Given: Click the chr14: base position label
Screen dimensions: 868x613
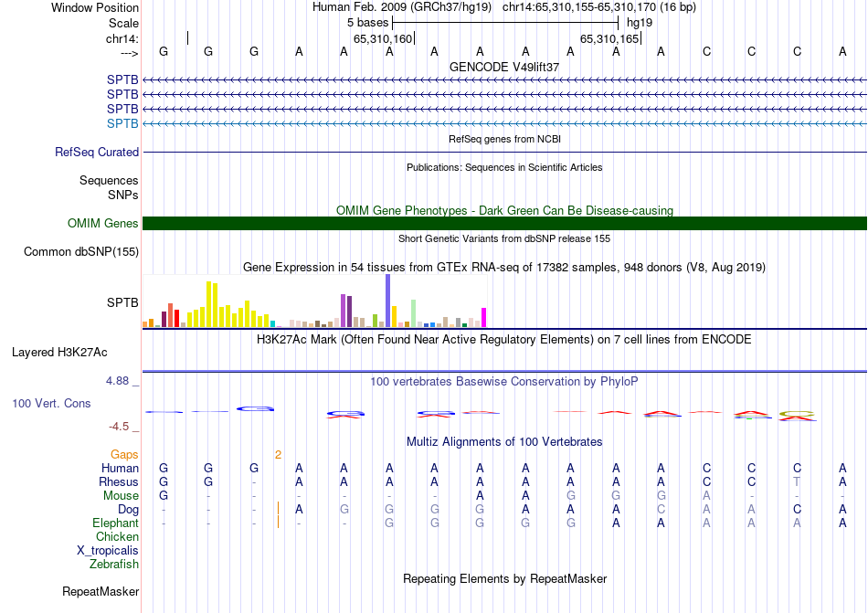Looking at the screenshot, I should point(122,38).
